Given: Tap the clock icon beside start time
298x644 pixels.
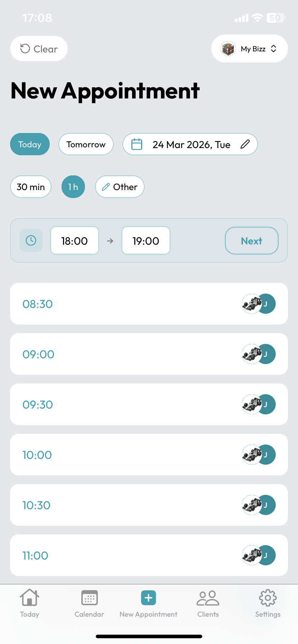Looking at the screenshot, I should click(31, 240).
